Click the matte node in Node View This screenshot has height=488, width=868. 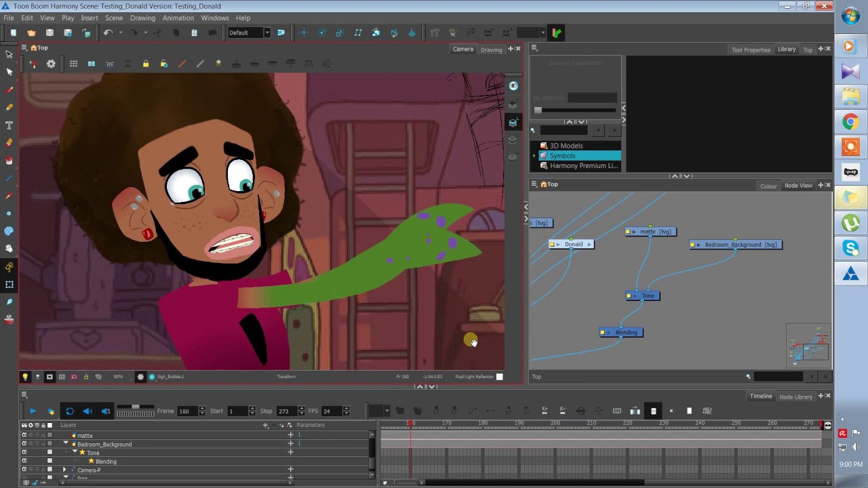pyautogui.click(x=650, y=232)
